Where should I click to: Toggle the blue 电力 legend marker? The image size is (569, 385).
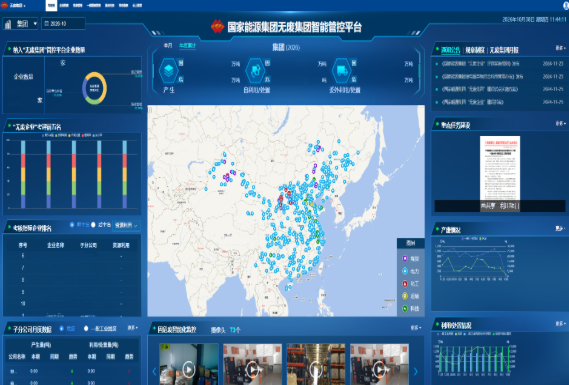click(405, 271)
